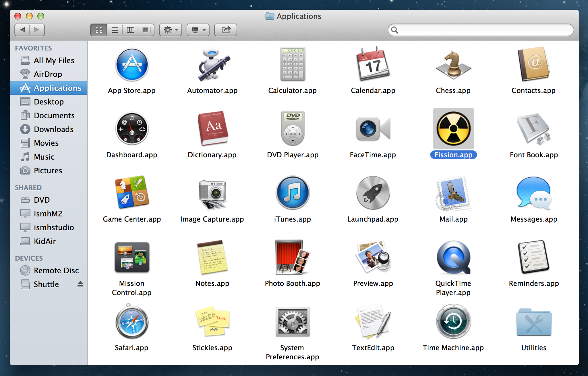Click the Preview app icon

(x=373, y=257)
